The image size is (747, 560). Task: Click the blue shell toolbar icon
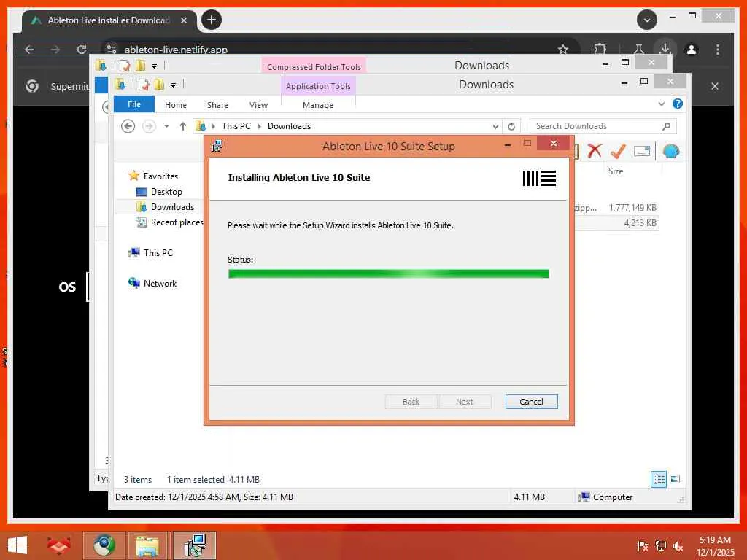point(671,152)
